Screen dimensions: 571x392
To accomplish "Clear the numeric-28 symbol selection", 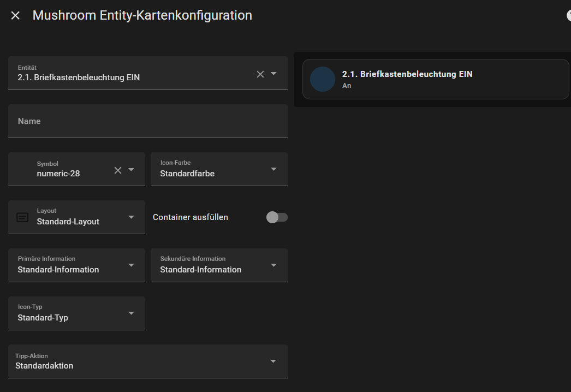I will (118, 170).
